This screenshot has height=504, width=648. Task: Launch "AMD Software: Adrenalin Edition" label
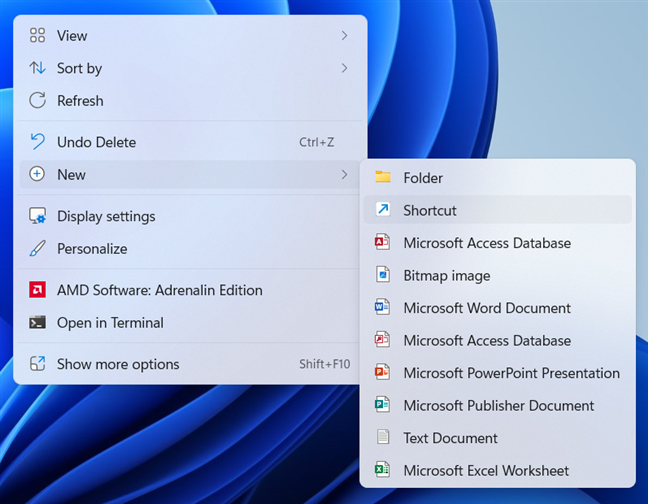coord(160,290)
